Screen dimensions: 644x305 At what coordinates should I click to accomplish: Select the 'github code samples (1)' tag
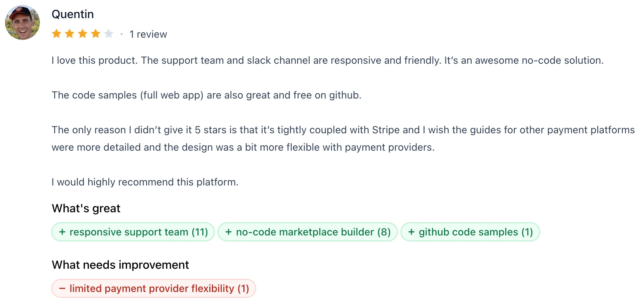[470, 232]
